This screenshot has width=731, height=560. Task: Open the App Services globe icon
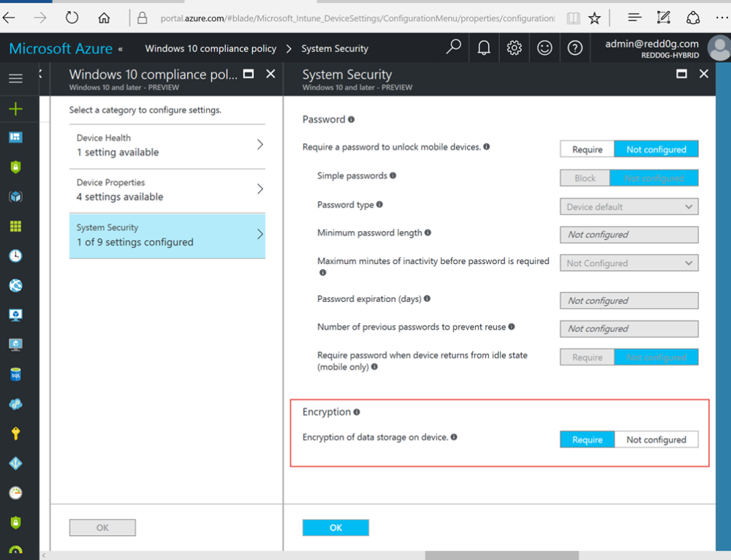coord(15,285)
